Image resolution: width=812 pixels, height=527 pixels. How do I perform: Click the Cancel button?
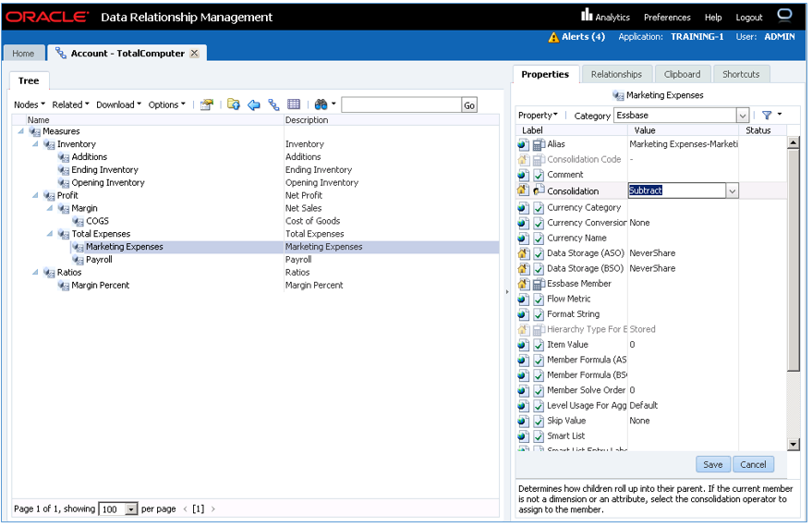753,465
